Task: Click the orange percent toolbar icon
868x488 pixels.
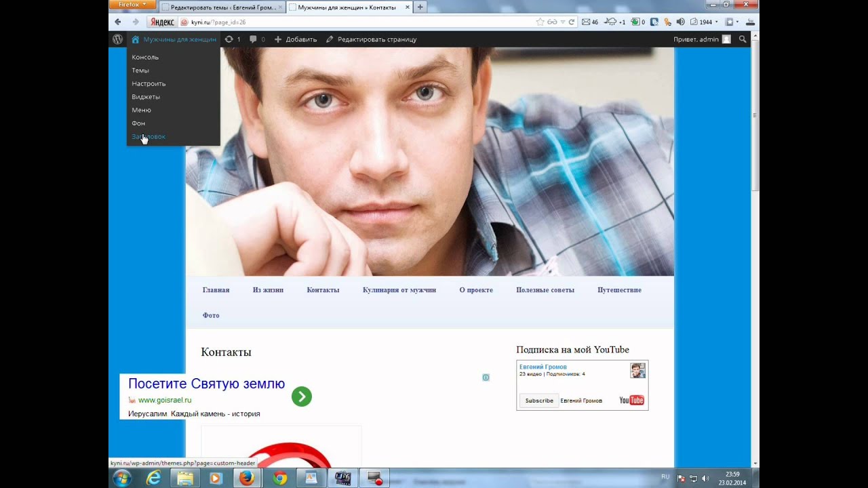Action: click(x=667, y=22)
